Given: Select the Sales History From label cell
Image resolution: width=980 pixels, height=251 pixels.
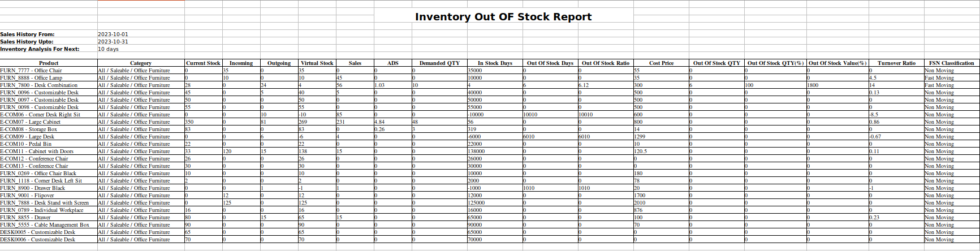Looking at the screenshot, I should point(27,34).
